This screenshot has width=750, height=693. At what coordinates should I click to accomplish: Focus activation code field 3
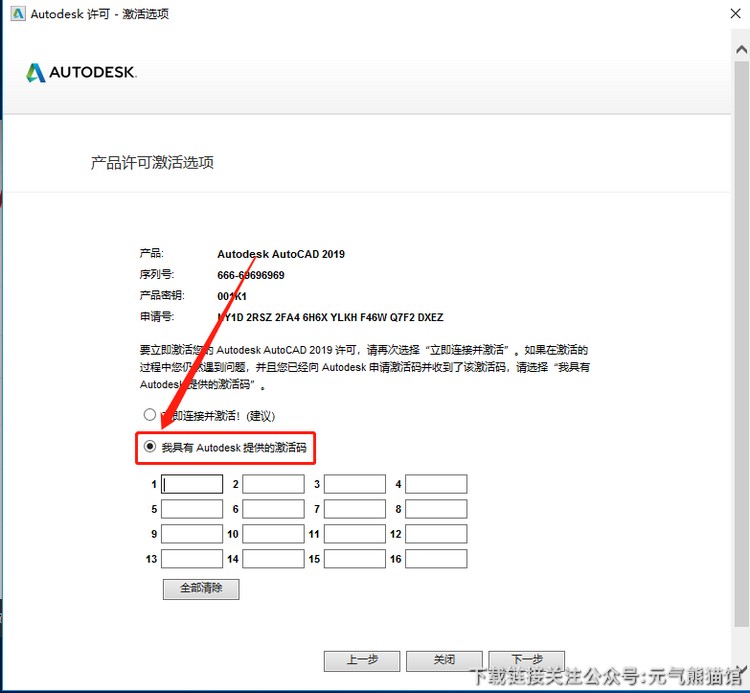[x=354, y=484]
